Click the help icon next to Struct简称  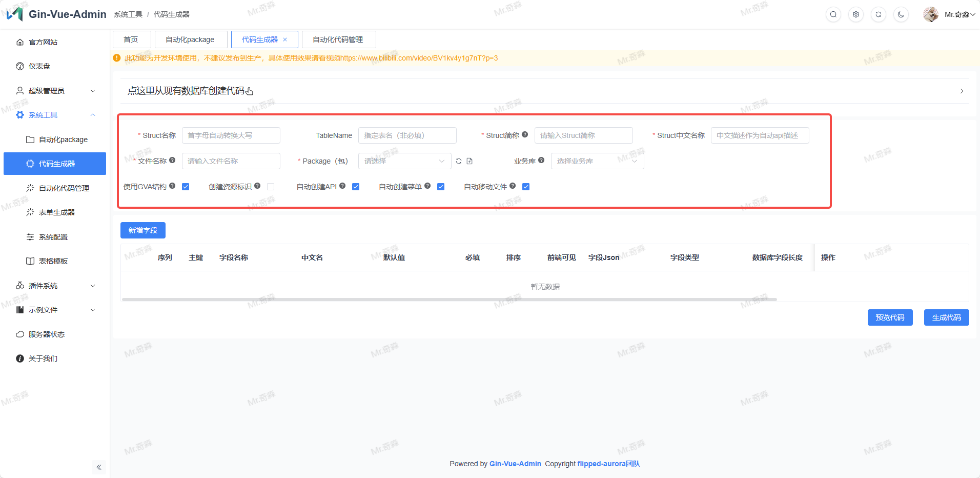pyautogui.click(x=525, y=135)
